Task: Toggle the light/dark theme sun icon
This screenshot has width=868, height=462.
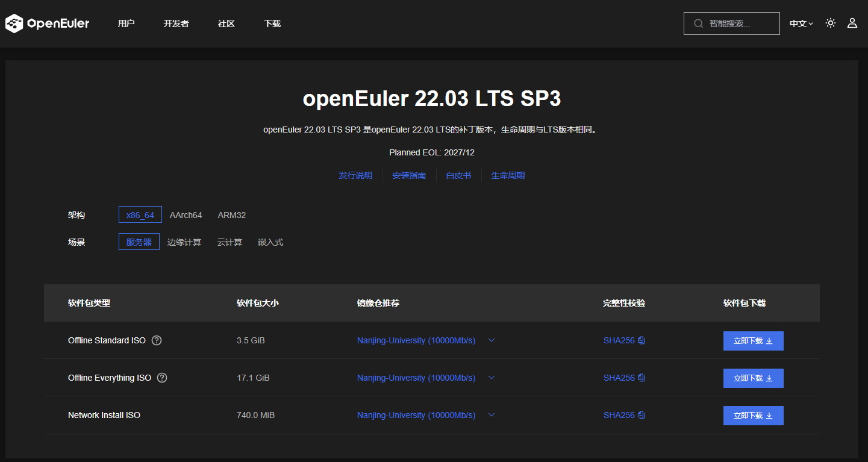Action: [831, 23]
